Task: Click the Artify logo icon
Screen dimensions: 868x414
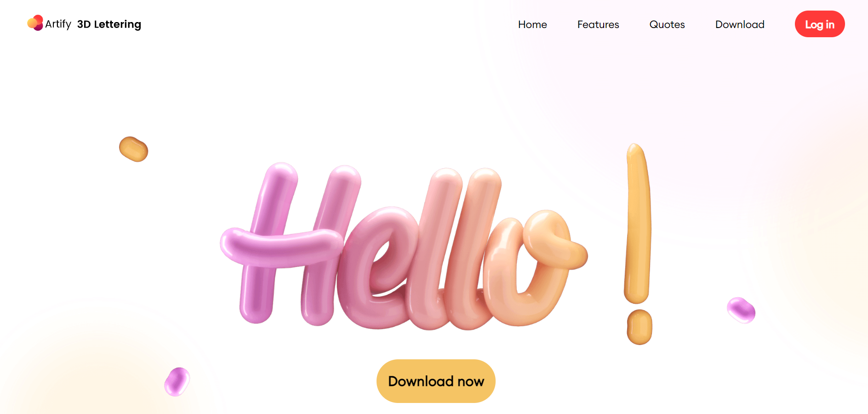Action: pos(35,23)
